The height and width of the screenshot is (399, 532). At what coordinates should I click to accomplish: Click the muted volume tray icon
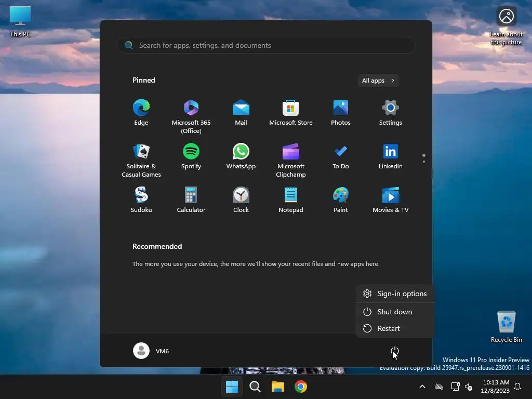point(469,387)
